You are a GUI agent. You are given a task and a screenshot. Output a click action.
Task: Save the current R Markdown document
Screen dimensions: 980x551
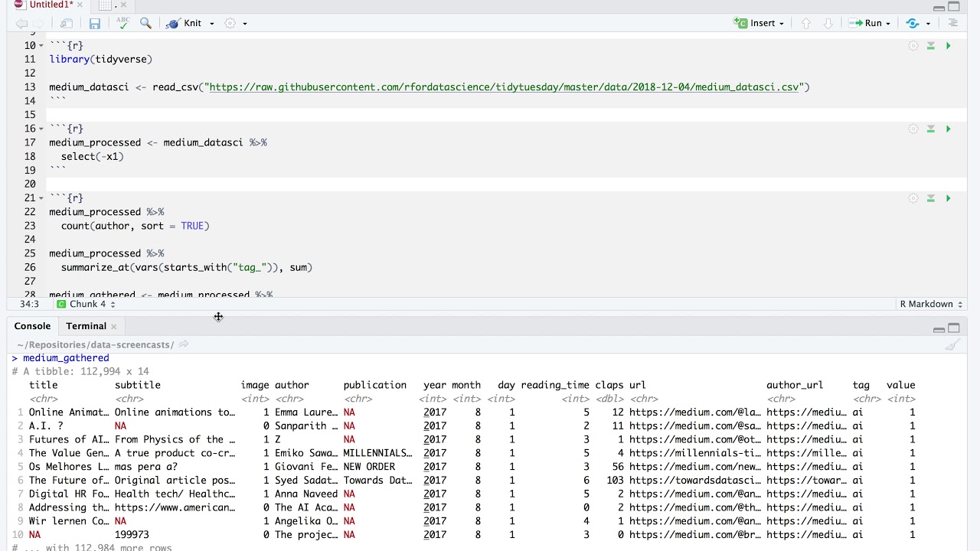pos(94,24)
